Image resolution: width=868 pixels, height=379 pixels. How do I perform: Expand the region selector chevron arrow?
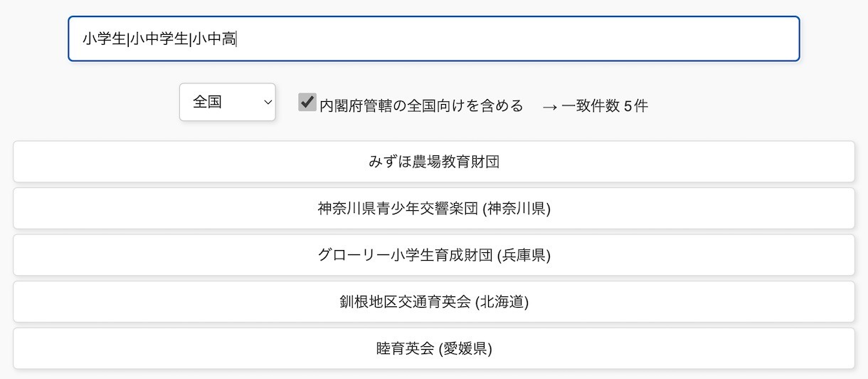tap(268, 103)
